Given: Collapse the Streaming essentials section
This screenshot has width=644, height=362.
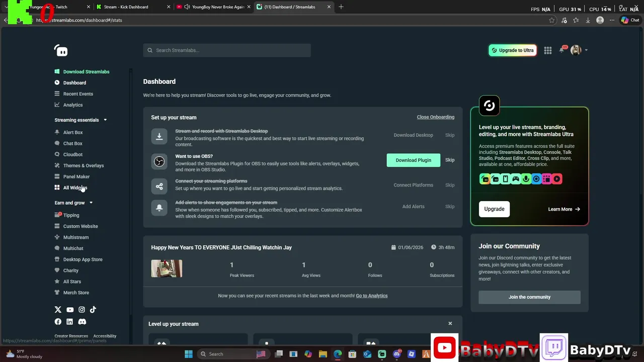Looking at the screenshot, I should (105, 120).
